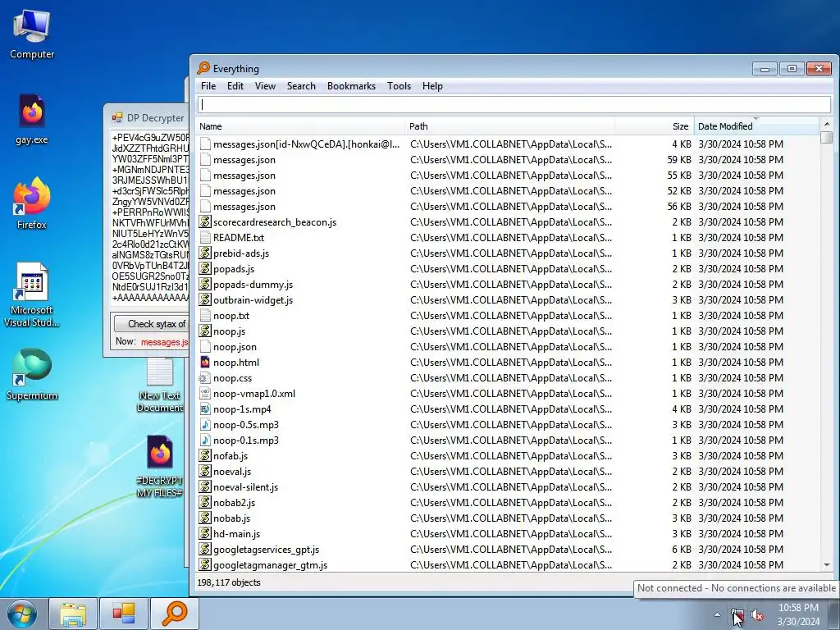Sort by Date Modified column header

(756, 126)
